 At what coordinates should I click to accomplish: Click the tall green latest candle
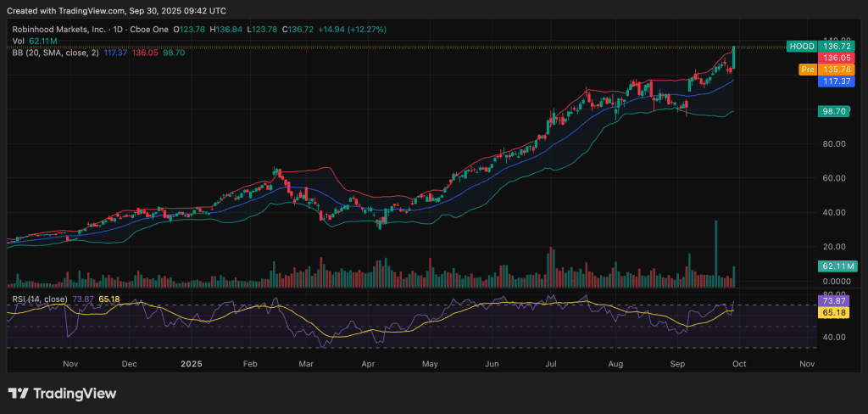733,58
